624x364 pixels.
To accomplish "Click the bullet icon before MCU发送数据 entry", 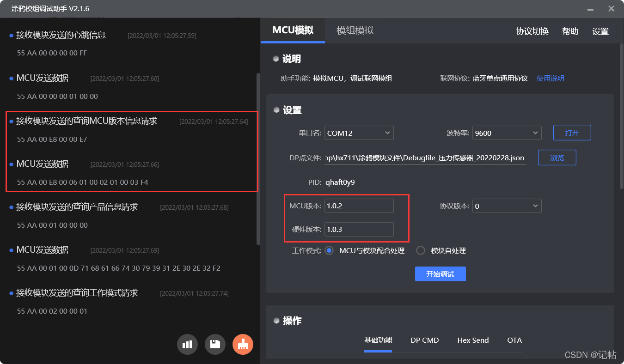I will click(10, 78).
